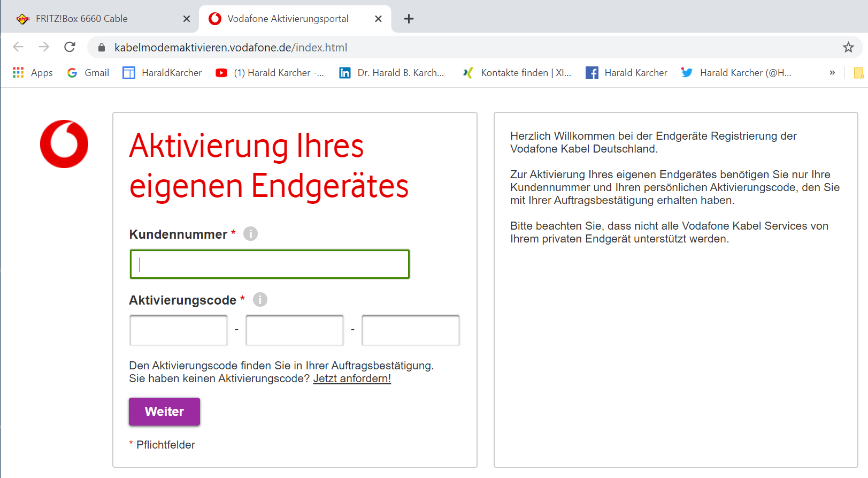Viewport: 868px width, 478px height.
Task: Click the 'Kundennummer' field label
Action: 178,234
